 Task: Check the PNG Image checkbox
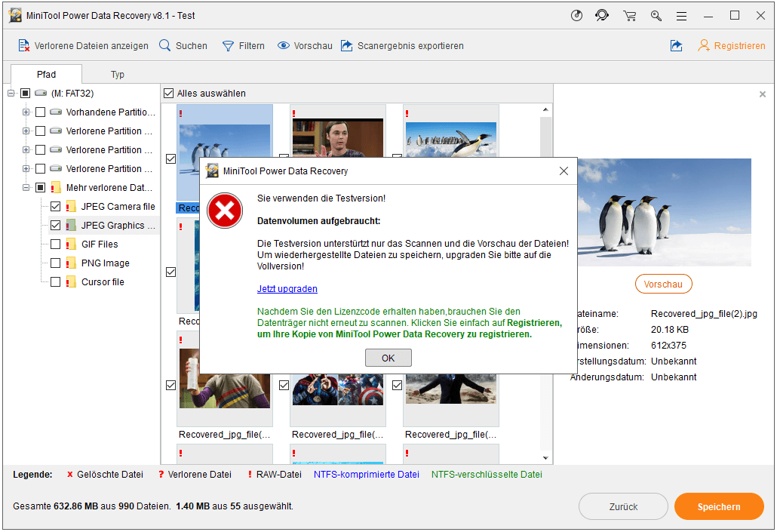[56, 263]
